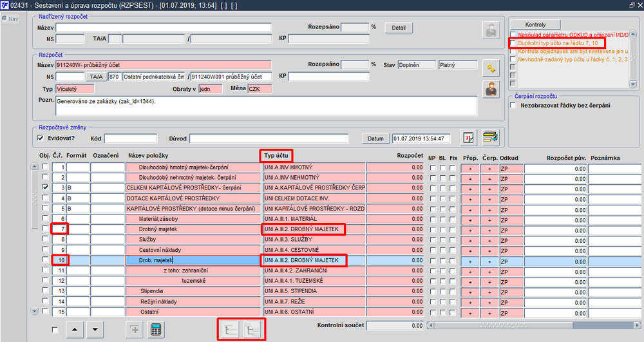Click the left tree hierarchy icon

pyautogui.click(x=231, y=330)
